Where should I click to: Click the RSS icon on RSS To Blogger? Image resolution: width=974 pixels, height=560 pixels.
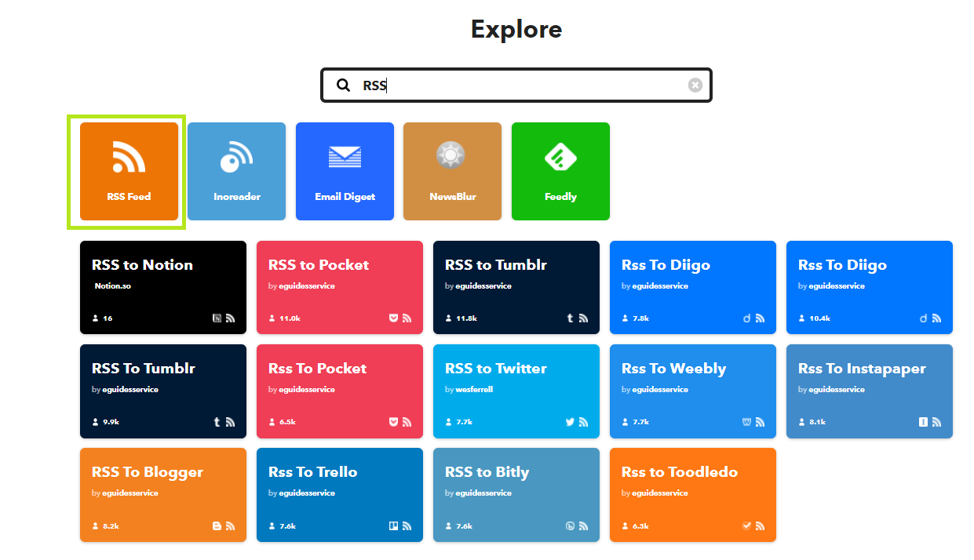230,525
